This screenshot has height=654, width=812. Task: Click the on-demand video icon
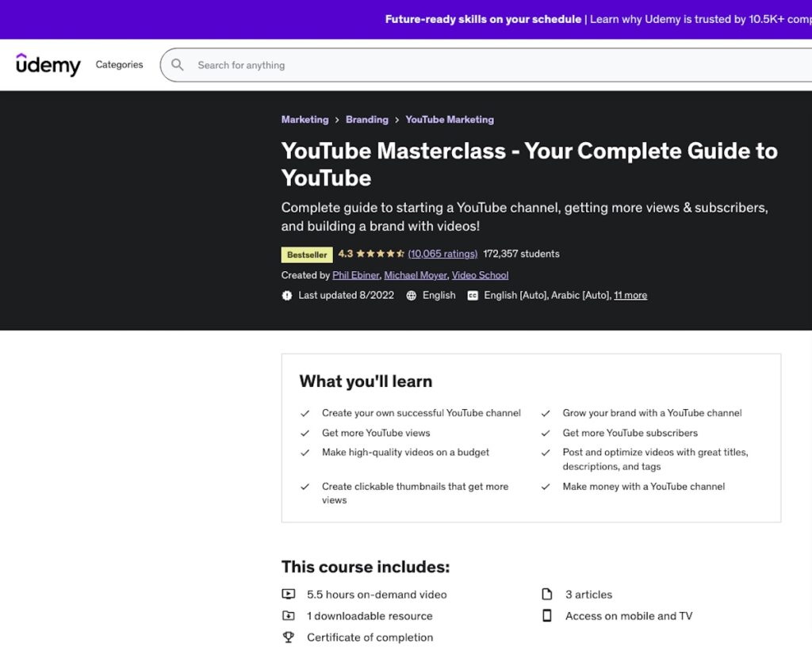coord(289,594)
